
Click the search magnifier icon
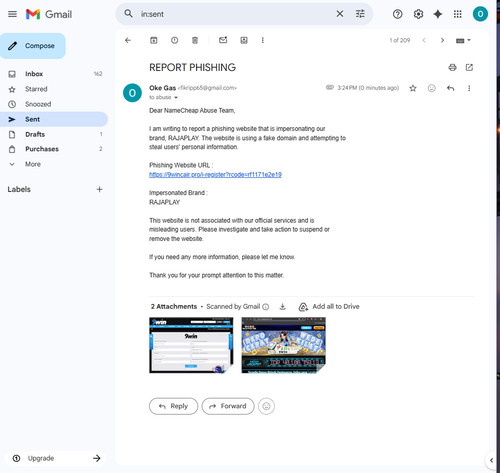point(128,14)
